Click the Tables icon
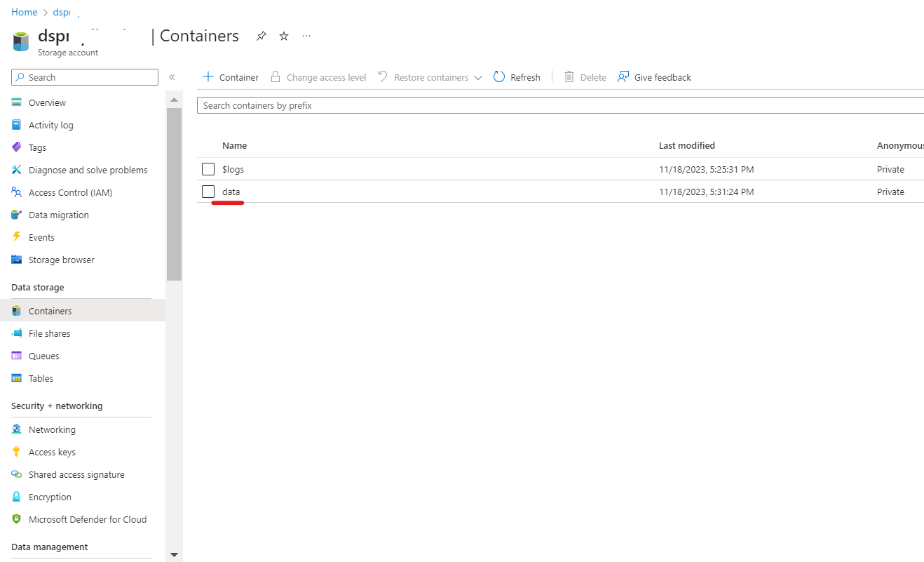Image resolution: width=924 pixels, height=562 pixels. [17, 378]
